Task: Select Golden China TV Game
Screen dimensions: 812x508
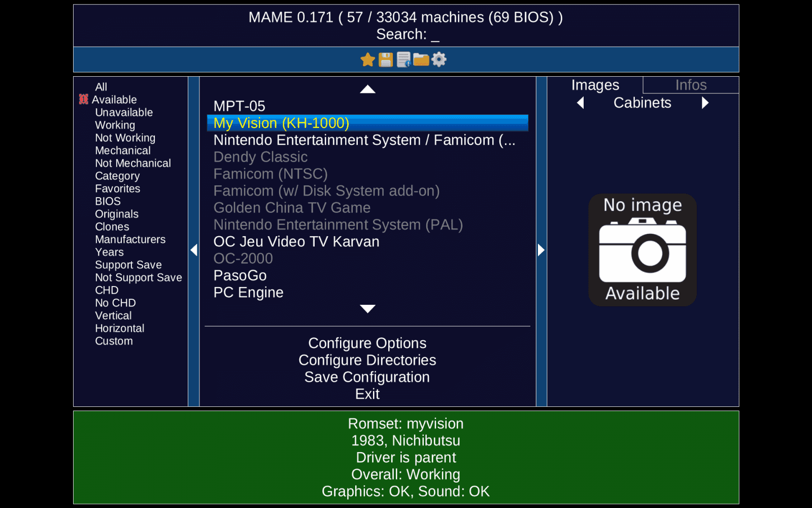Action: tap(367, 208)
